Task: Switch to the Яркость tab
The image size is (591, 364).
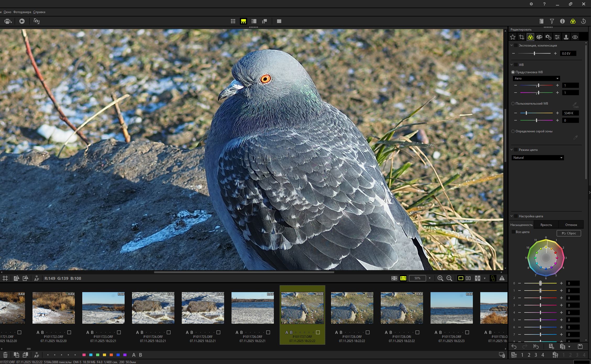Action: click(x=546, y=225)
